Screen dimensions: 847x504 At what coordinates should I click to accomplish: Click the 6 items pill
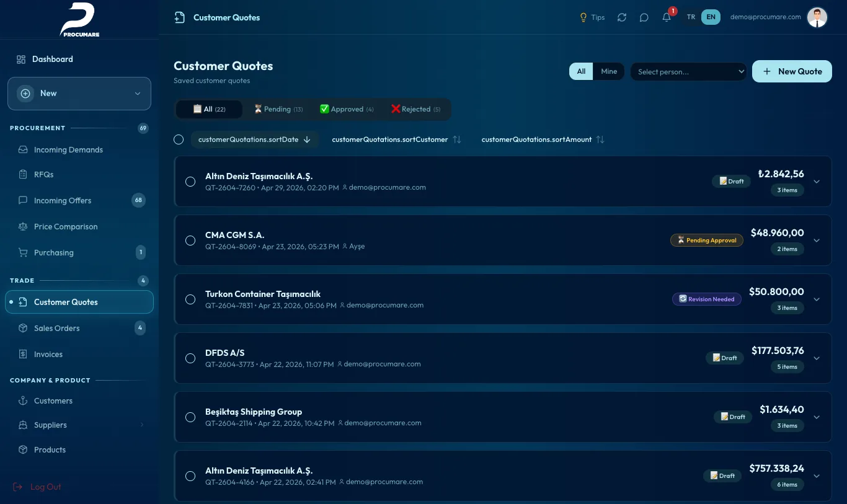[787, 485]
